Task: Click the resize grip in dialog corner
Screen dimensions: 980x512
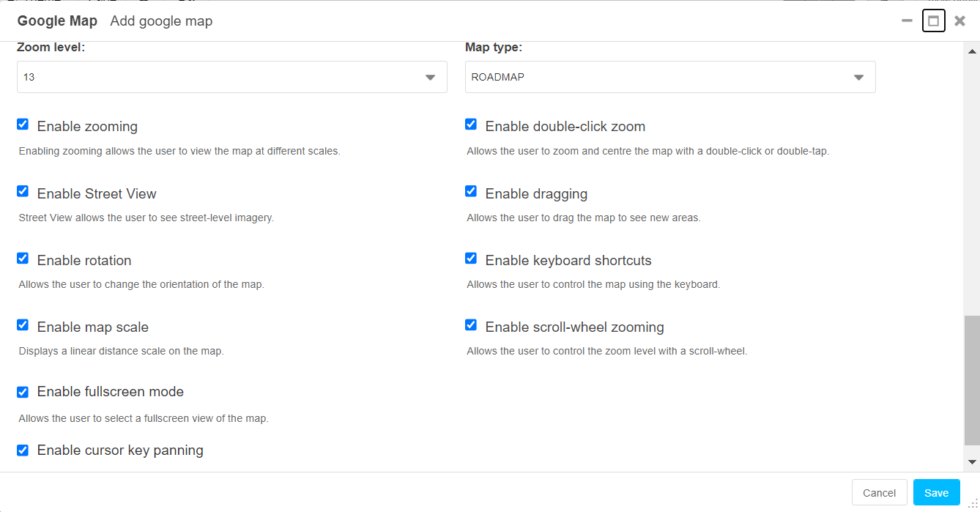Action: 973,505
